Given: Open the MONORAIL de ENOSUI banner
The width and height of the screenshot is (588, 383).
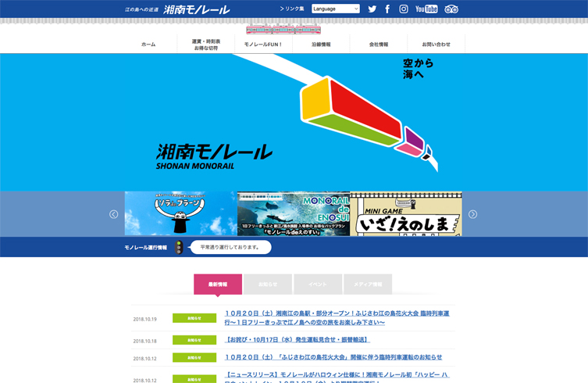Looking at the screenshot, I should click(x=294, y=214).
